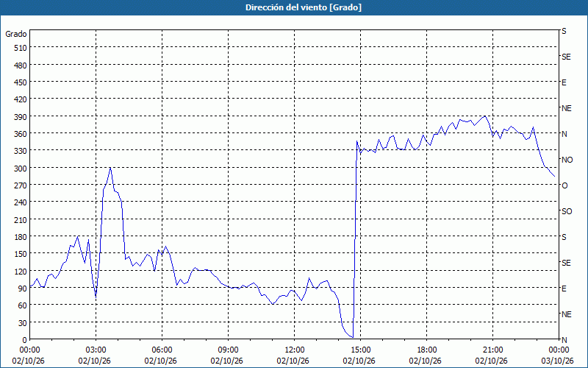Screen dimensions: 588x368
Task: Click the time label 12:00 on the x-axis
Action: tap(295, 350)
